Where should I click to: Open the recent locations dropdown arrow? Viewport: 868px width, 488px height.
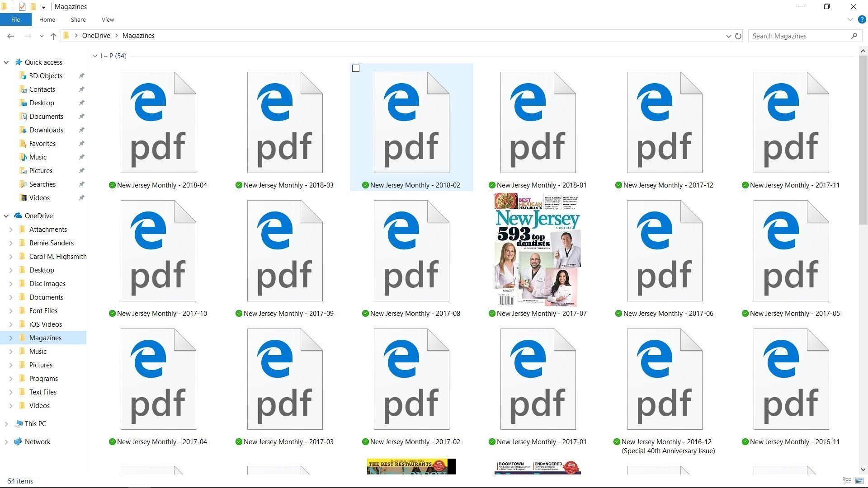[42, 36]
